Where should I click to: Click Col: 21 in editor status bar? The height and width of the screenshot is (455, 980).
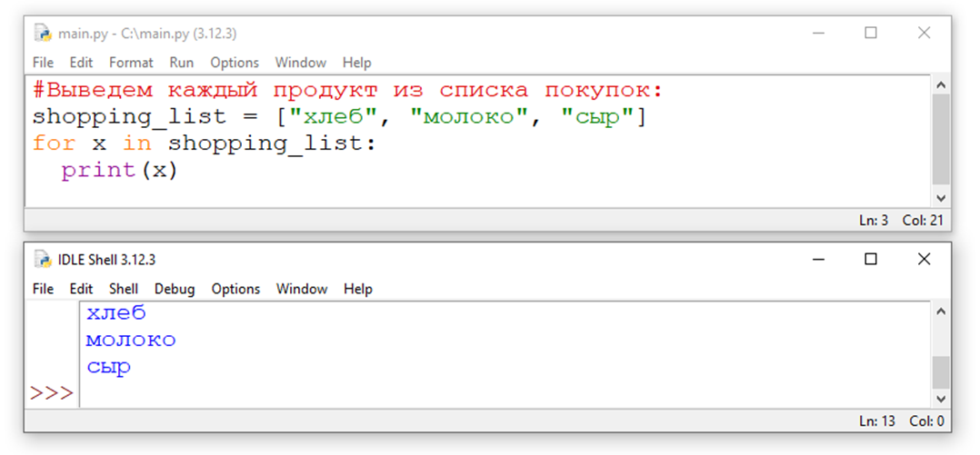(x=923, y=221)
